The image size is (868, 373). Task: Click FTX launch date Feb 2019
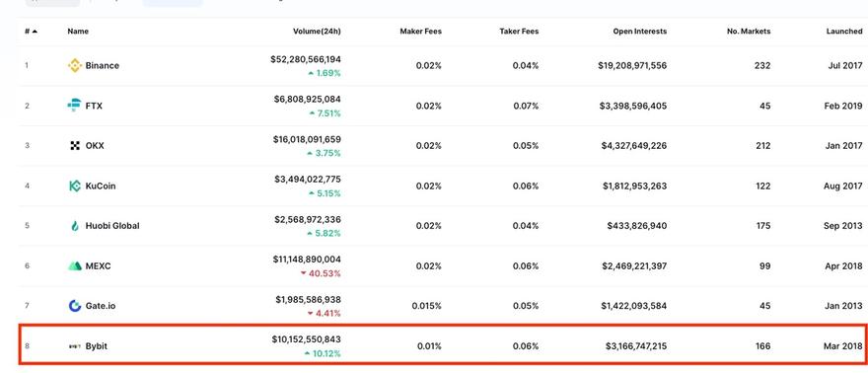tap(843, 106)
